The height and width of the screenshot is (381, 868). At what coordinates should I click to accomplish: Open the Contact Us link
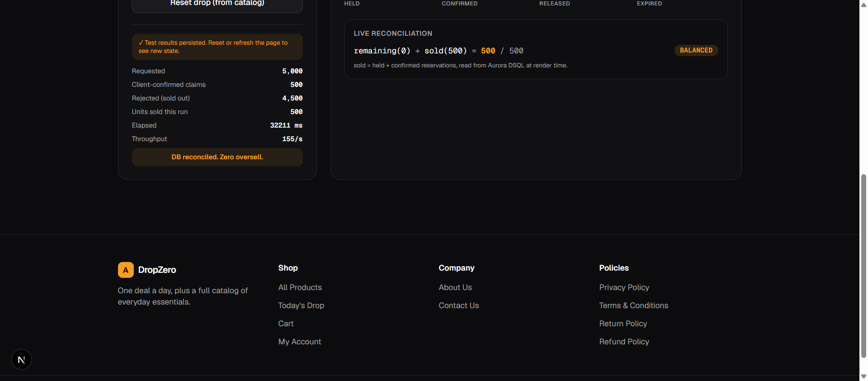[459, 305]
